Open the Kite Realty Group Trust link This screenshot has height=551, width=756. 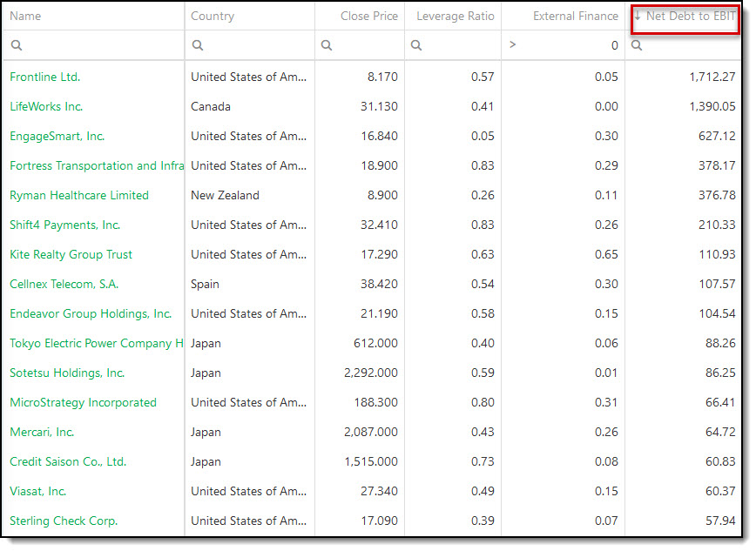tap(71, 254)
